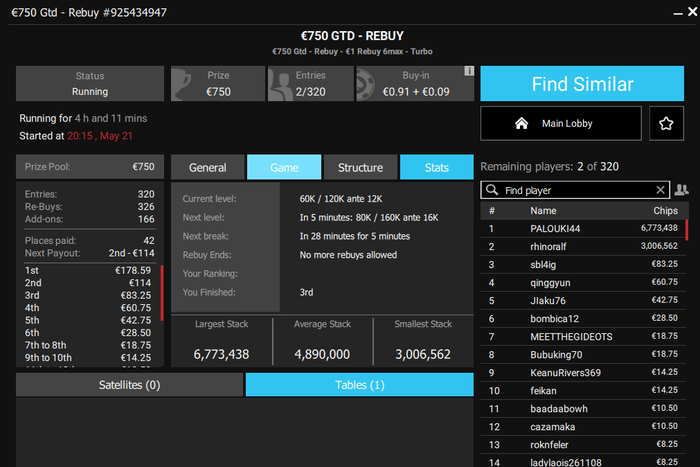Click Remaining players: 2 of 320 label
Viewport: 700px width, 467px height.
coord(550,167)
